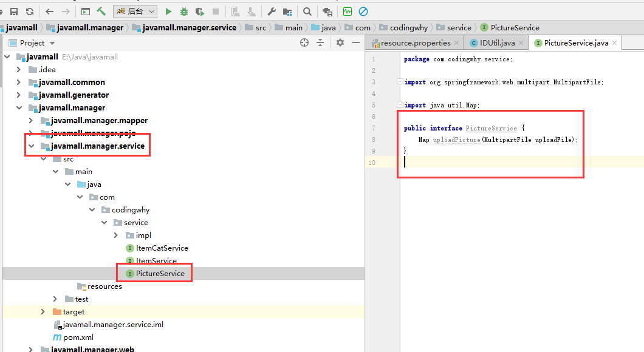Expand the impl package
This screenshot has width=644, height=352.
116,235
